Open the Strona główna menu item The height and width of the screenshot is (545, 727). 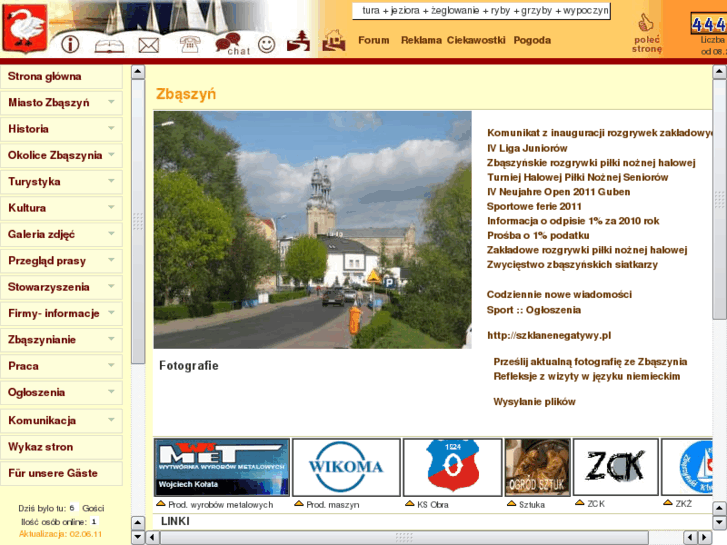[61, 77]
